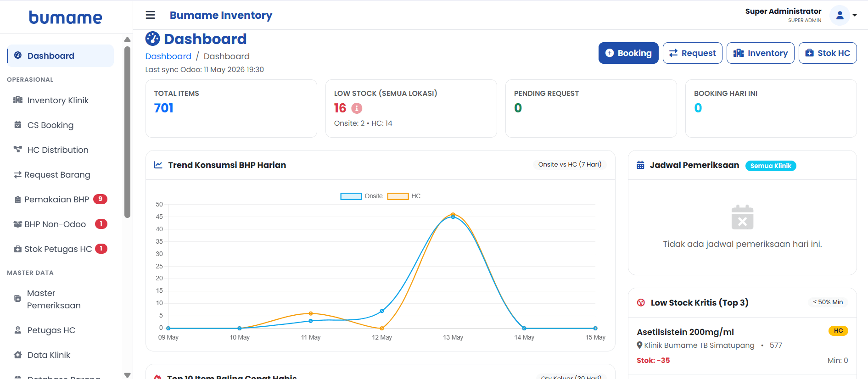
Task: Click the sidebar scrollbar thumb
Action: [128, 132]
